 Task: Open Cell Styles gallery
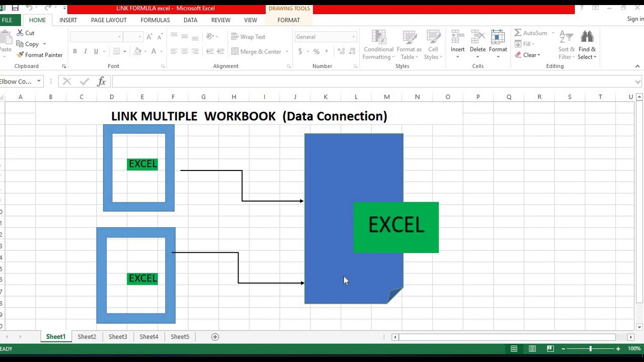pos(433,45)
